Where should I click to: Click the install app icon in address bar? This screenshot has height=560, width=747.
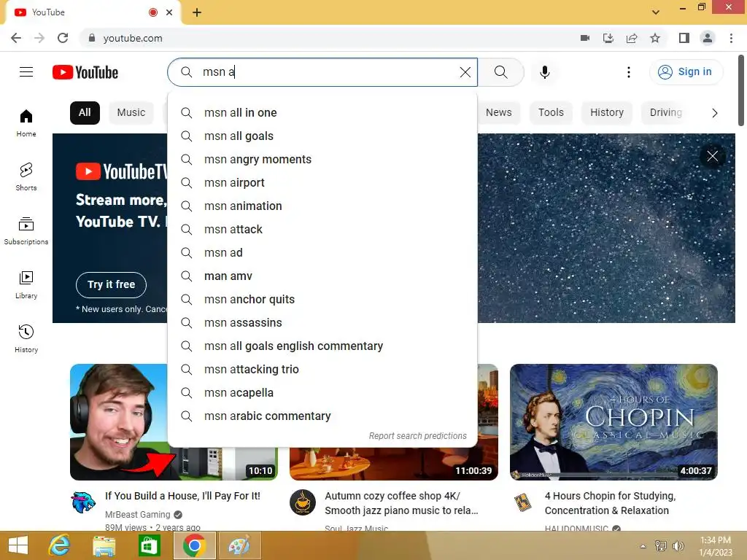coord(608,38)
